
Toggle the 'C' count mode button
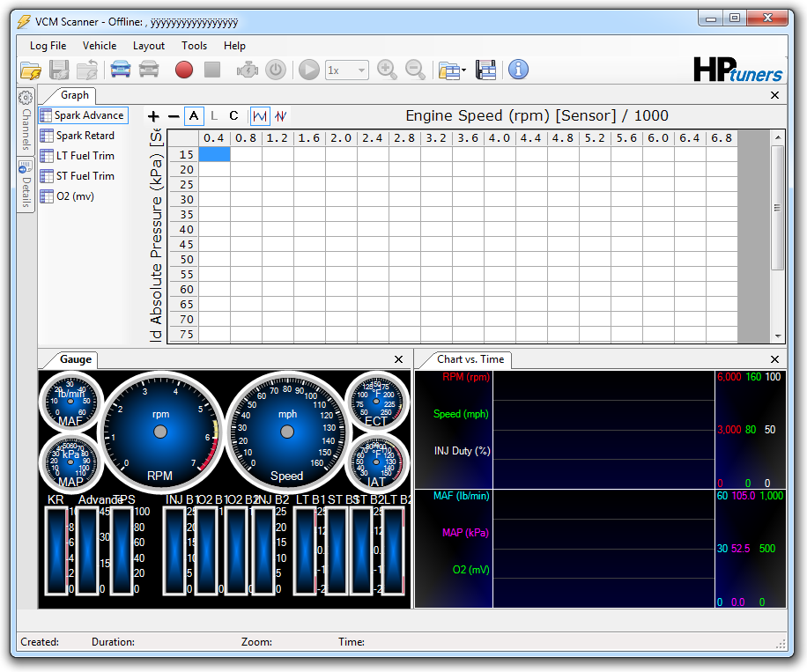233,115
